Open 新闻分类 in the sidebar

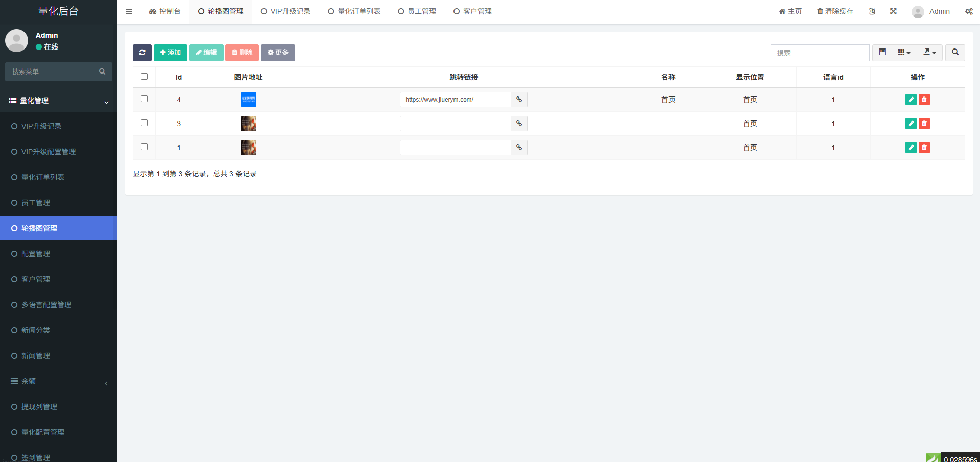tap(59, 330)
